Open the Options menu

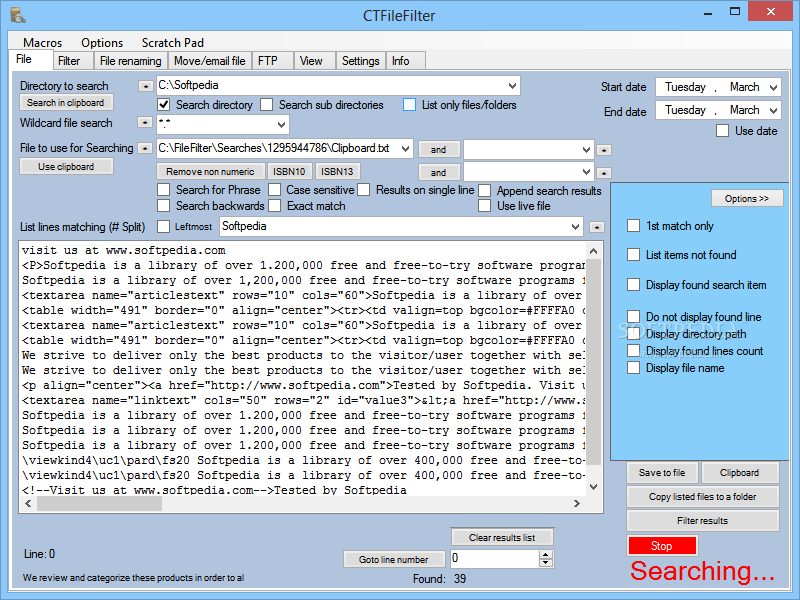pos(102,43)
